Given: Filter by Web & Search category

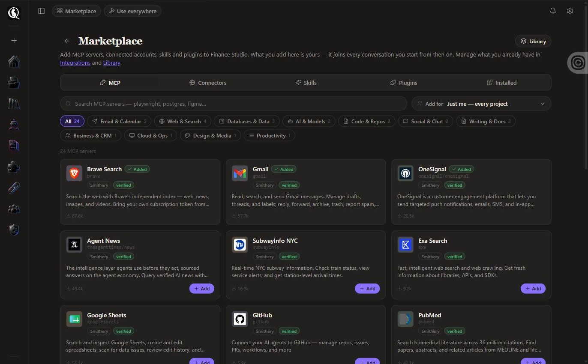Looking at the screenshot, I should 183,121.
